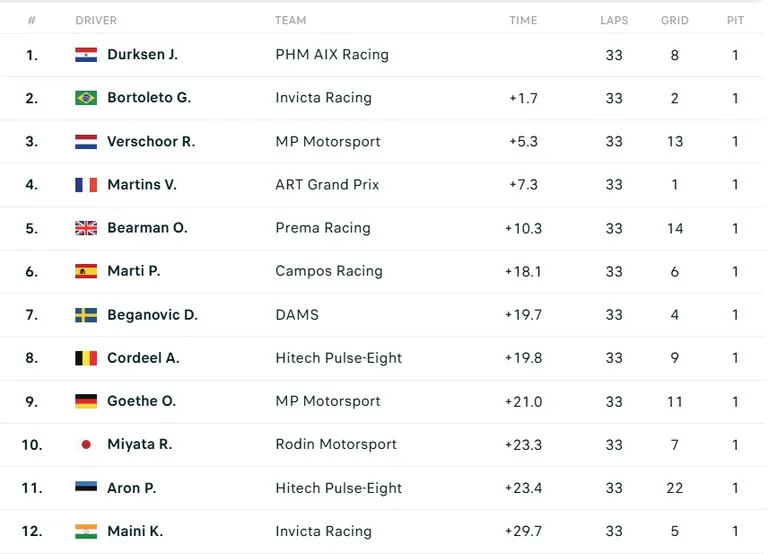Click the GRID column header
The width and height of the screenshot is (768, 554).
pyautogui.click(x=674, y=20)
